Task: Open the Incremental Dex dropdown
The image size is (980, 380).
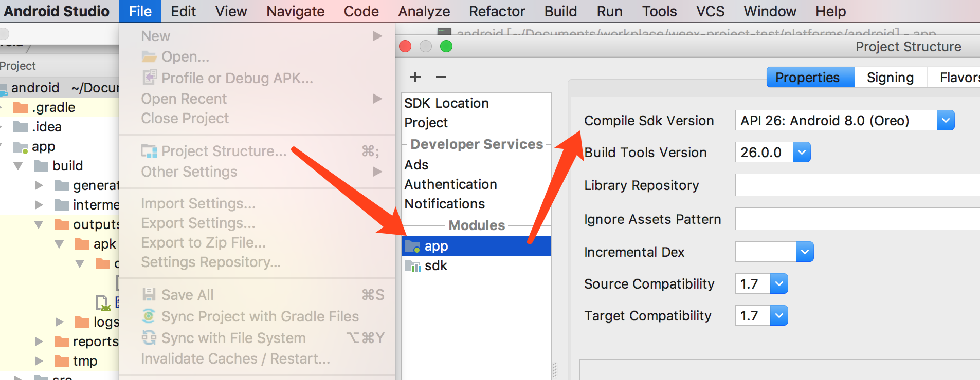Action: pyautogui.click(x=805, y=252)
